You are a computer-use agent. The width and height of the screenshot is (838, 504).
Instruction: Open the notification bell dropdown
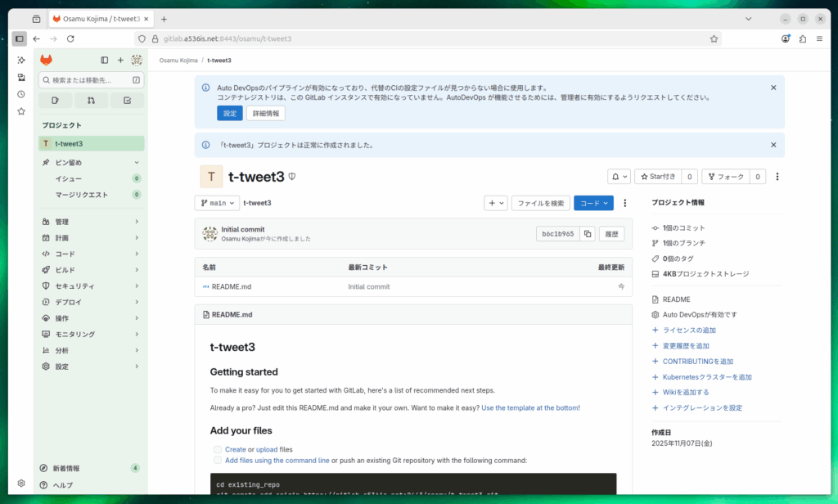point(619,177)
